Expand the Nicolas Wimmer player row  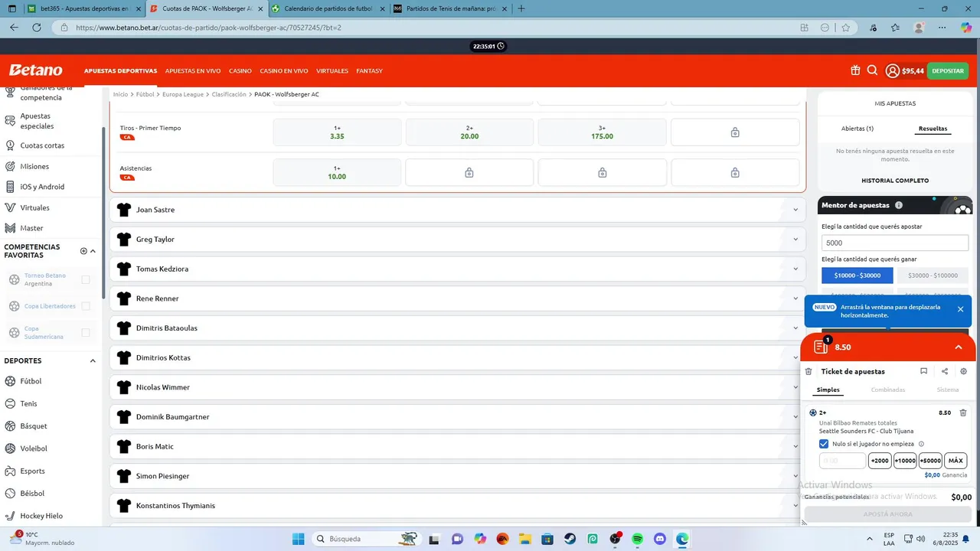(458, 387)
